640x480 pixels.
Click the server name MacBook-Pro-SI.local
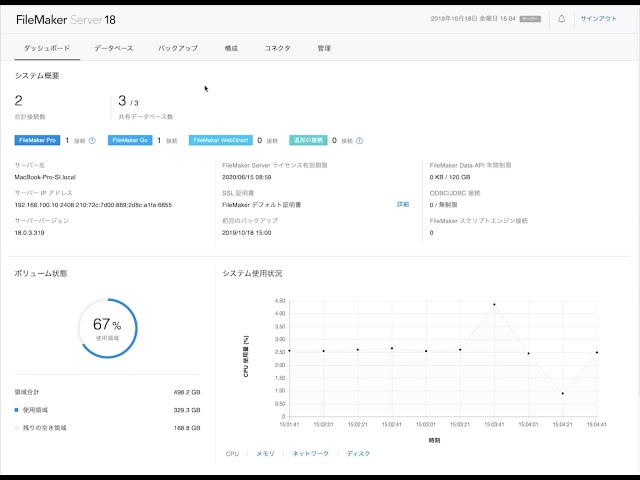(45, 177)
